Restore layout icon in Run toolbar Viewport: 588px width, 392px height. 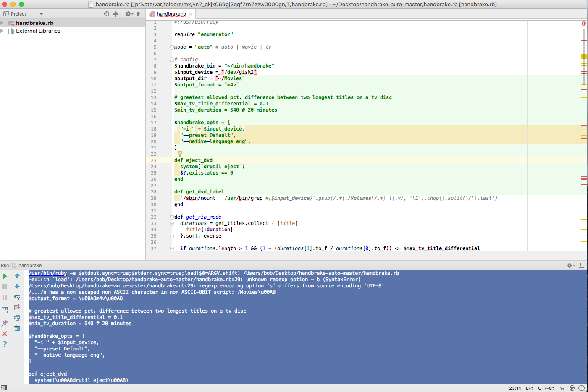[x=5, y=310]
